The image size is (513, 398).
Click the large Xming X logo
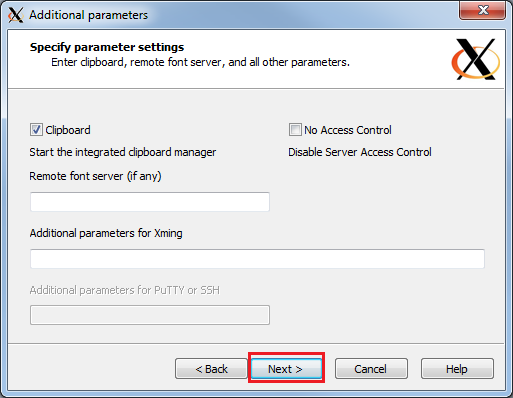pyautogui.click(x=476, y=59)
